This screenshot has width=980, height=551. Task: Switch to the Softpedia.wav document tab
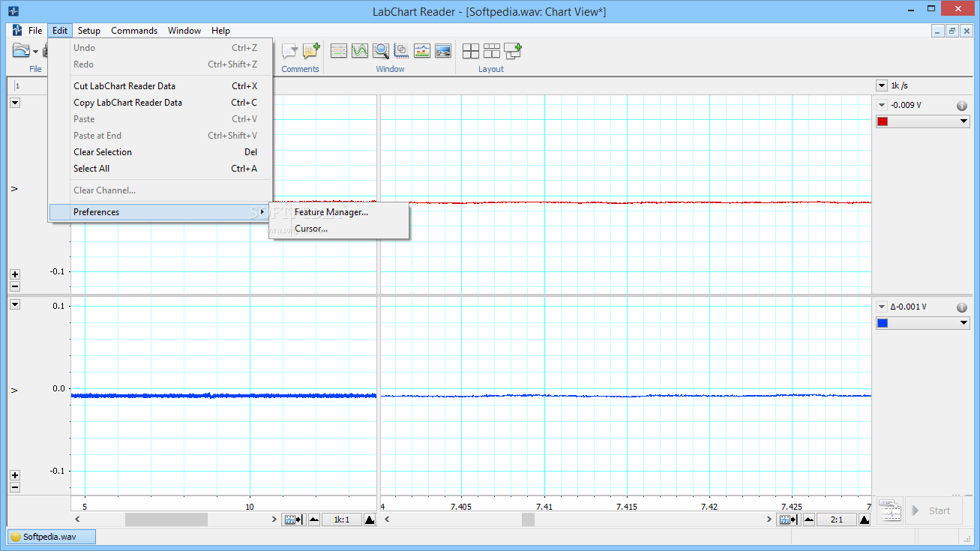[x=52, y=537]
